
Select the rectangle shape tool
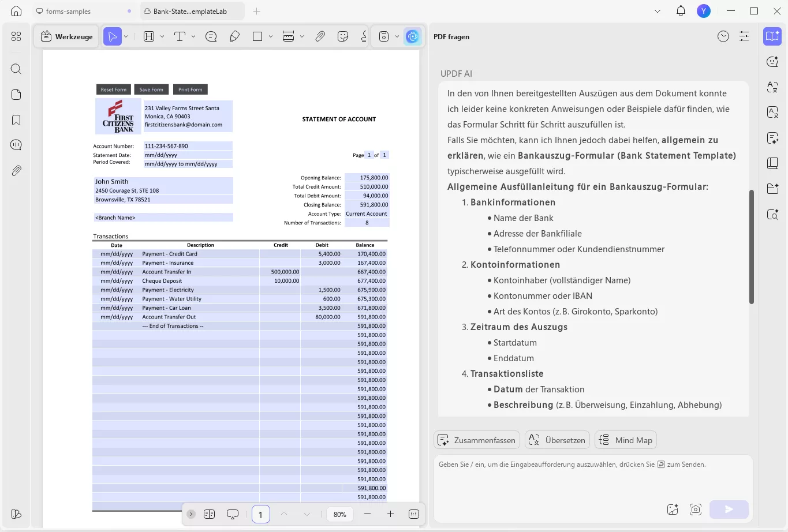point(257,36)
